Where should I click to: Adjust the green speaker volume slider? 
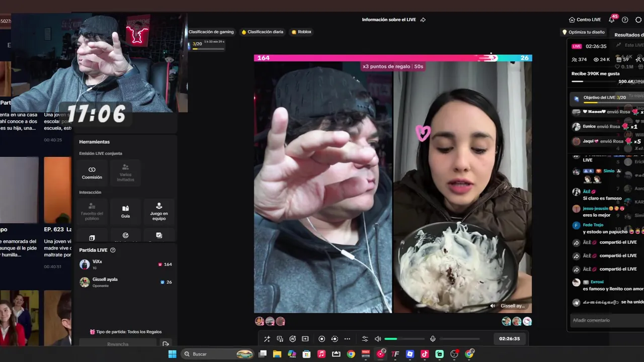405,339
